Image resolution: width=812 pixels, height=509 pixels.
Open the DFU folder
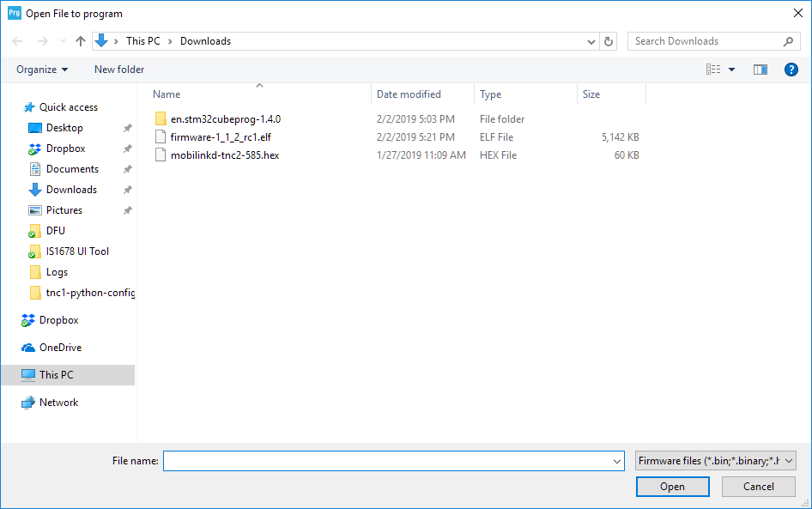click(x=56, y=231)
